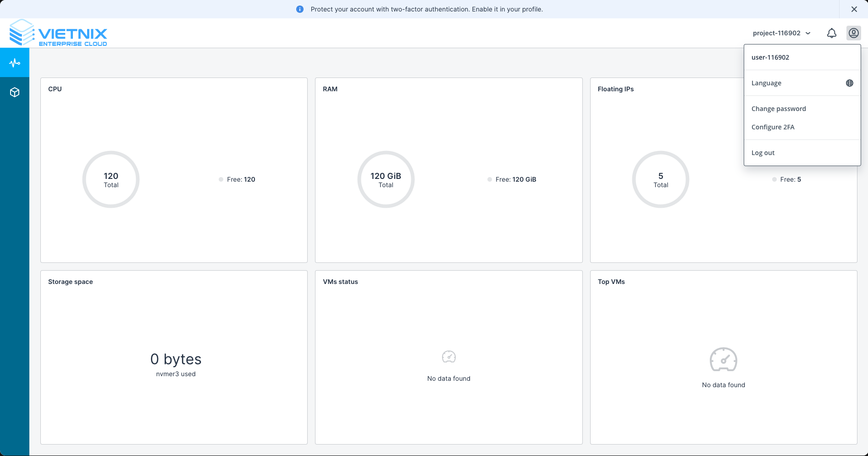Click the info icon in the 2FA banner
Screen dimensions: 868x456
[x=300, y=9]
